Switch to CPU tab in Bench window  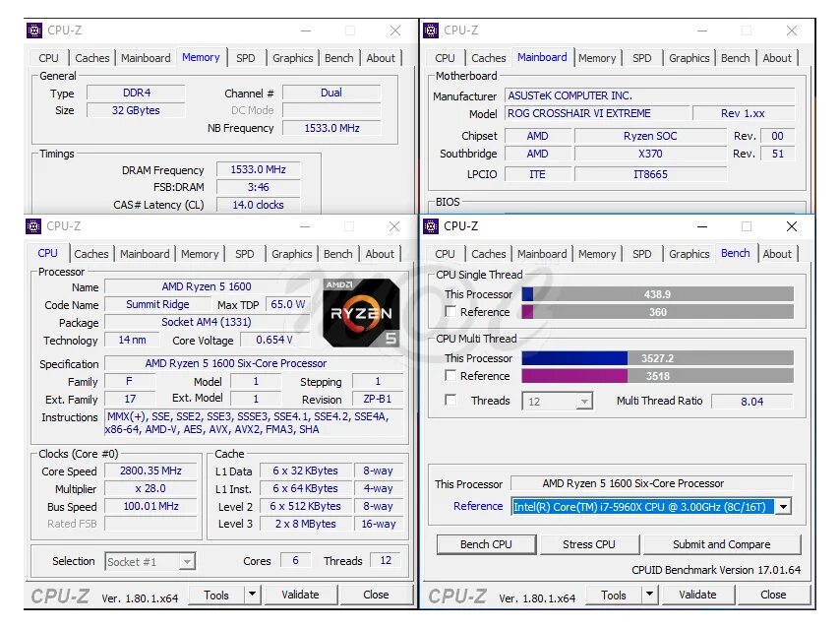click(445, 254)
